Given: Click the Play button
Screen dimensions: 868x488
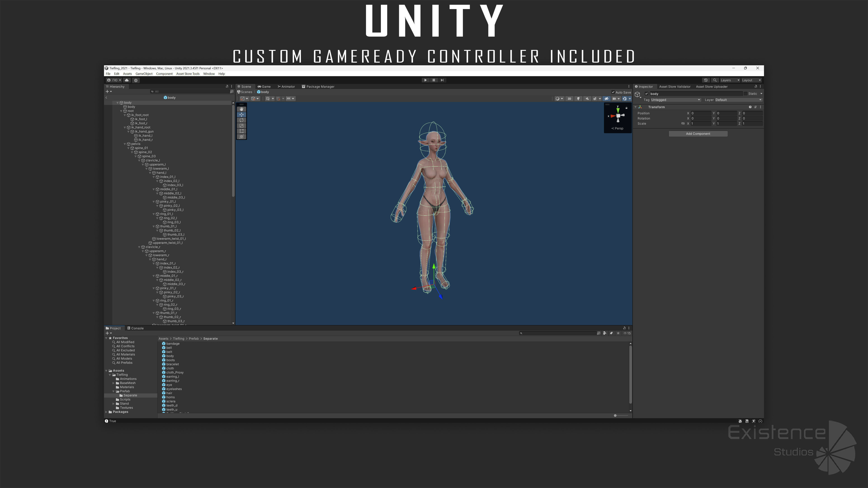Looking at the screenshot, I should [x=425, y=80].
